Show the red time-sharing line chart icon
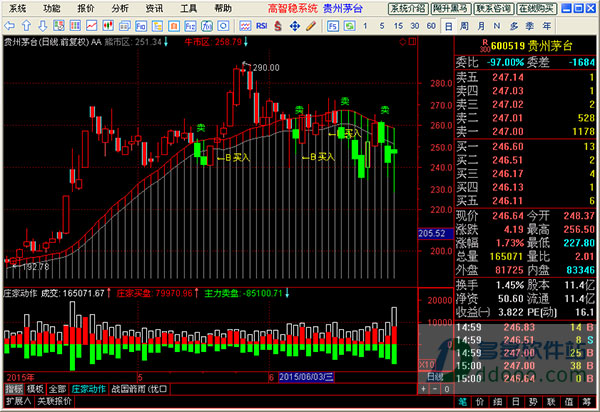Viewport: 600px width, 412px height. (91, 26)
